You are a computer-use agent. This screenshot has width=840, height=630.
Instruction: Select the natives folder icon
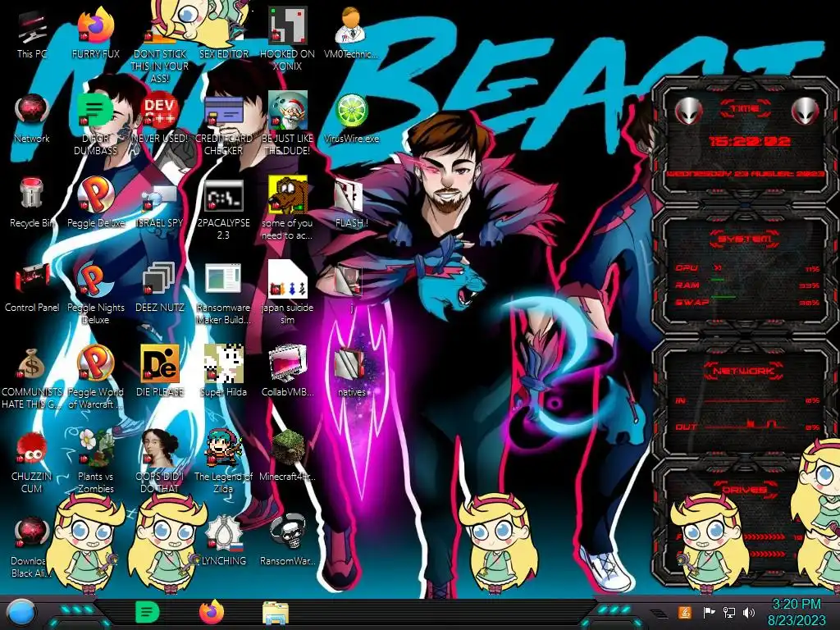[351, 364]
